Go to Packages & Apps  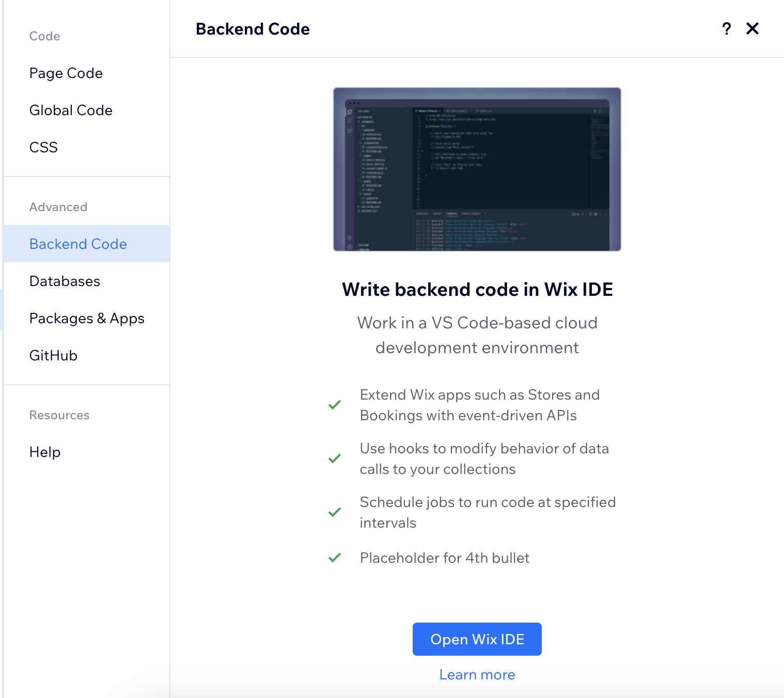87,318
